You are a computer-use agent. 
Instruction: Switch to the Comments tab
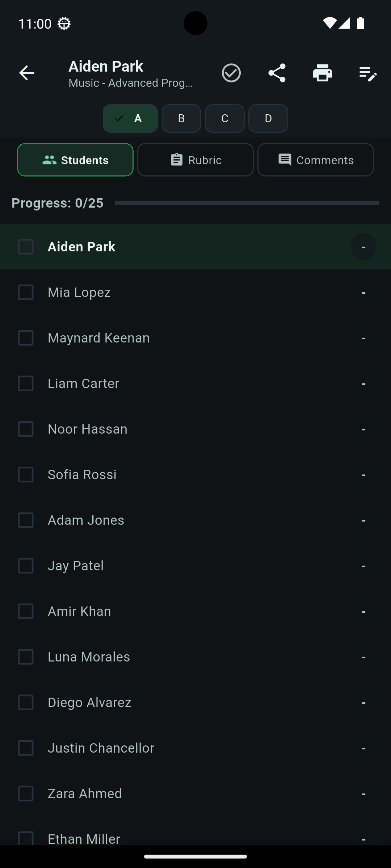315,159
